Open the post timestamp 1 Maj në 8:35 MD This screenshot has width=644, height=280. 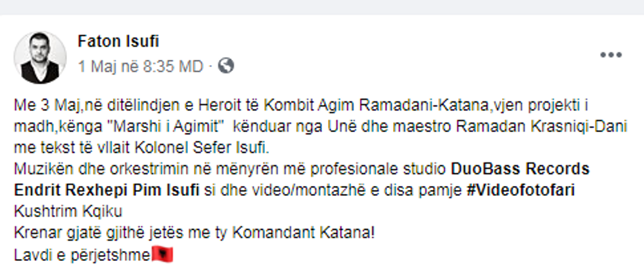coord(141,66)
